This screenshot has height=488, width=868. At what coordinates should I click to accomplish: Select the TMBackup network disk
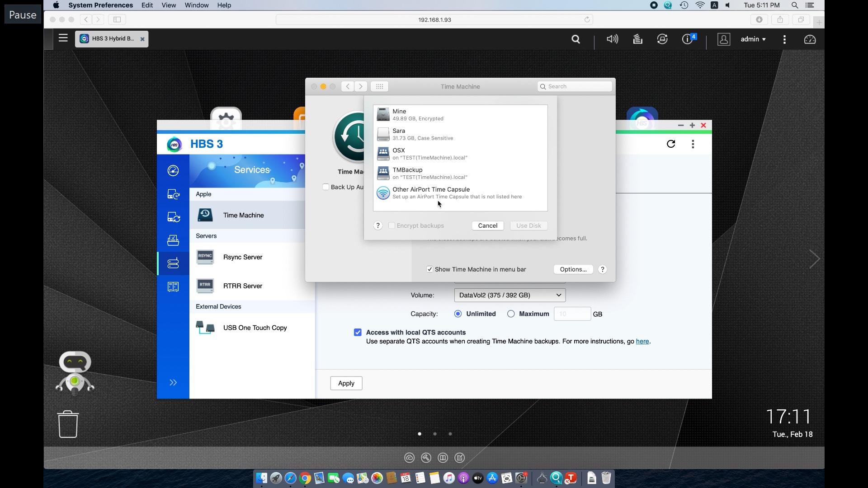pos(460,173)
